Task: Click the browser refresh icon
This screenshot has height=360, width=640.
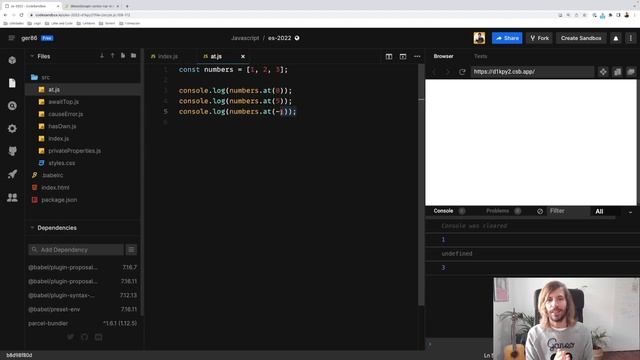Action: coord(462,72)
